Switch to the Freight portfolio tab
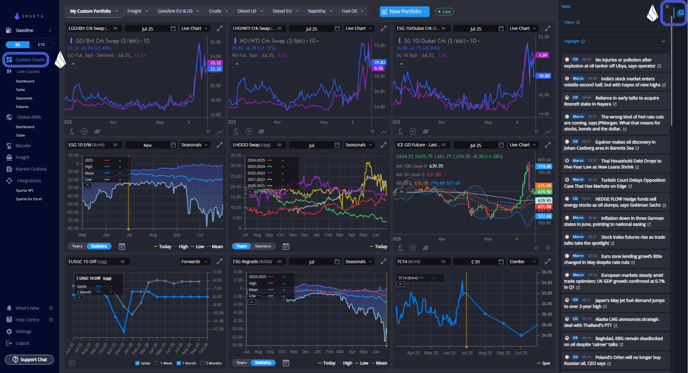Image resolution: width=688 pixels, height=373 pixels. (134, 11)
